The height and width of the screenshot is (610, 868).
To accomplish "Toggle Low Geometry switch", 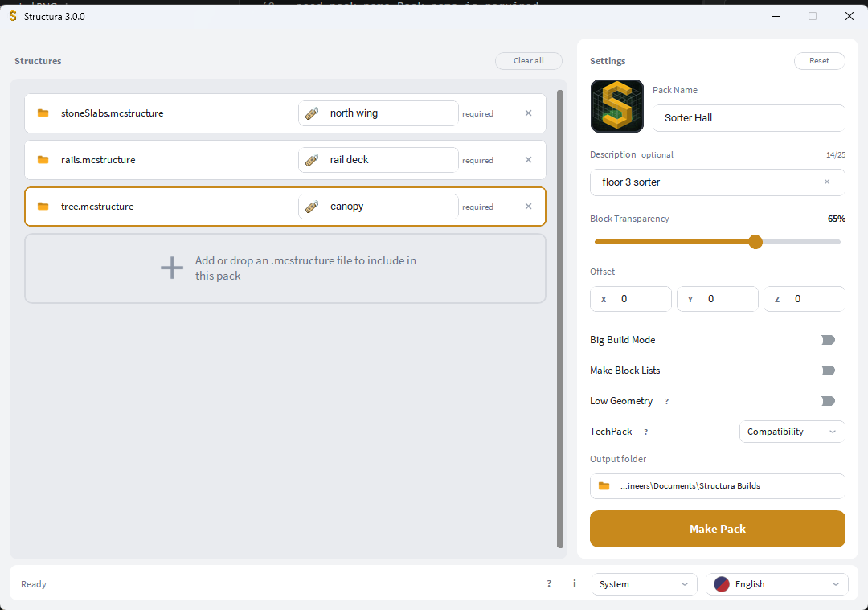I will pyautogui.click(x=828, y=401).
